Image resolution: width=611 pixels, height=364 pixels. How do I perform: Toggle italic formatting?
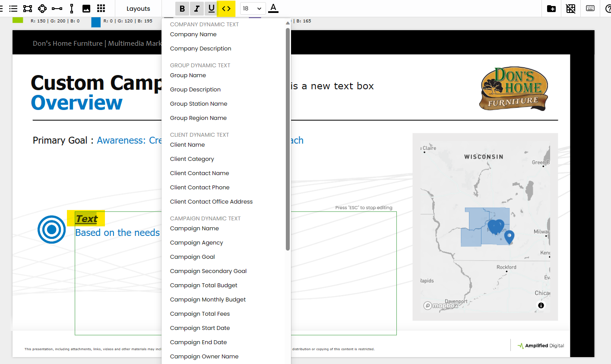tap(197, 9)
